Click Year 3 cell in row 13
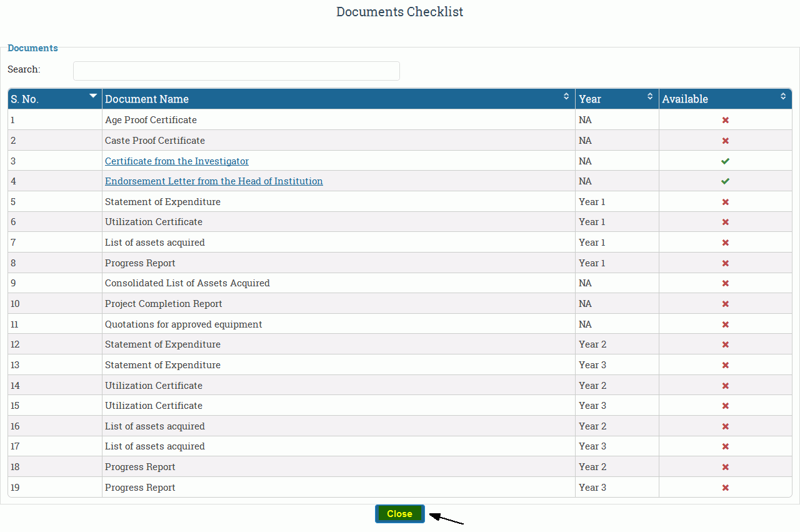Screen dimensions: 800x532 click(617, 365)
